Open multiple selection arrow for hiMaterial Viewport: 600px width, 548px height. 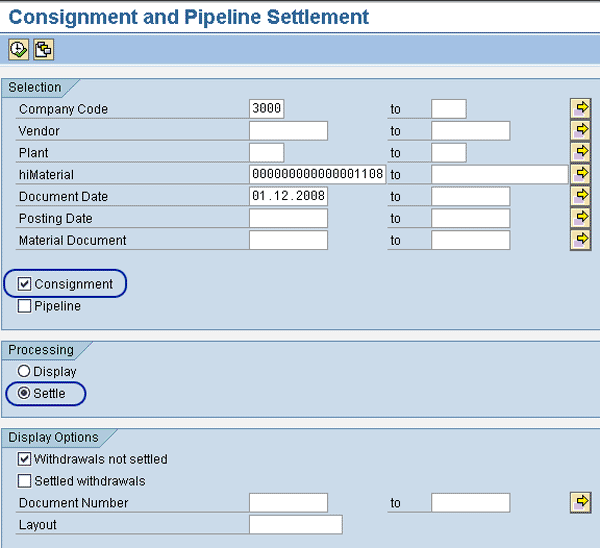point(580,174)
